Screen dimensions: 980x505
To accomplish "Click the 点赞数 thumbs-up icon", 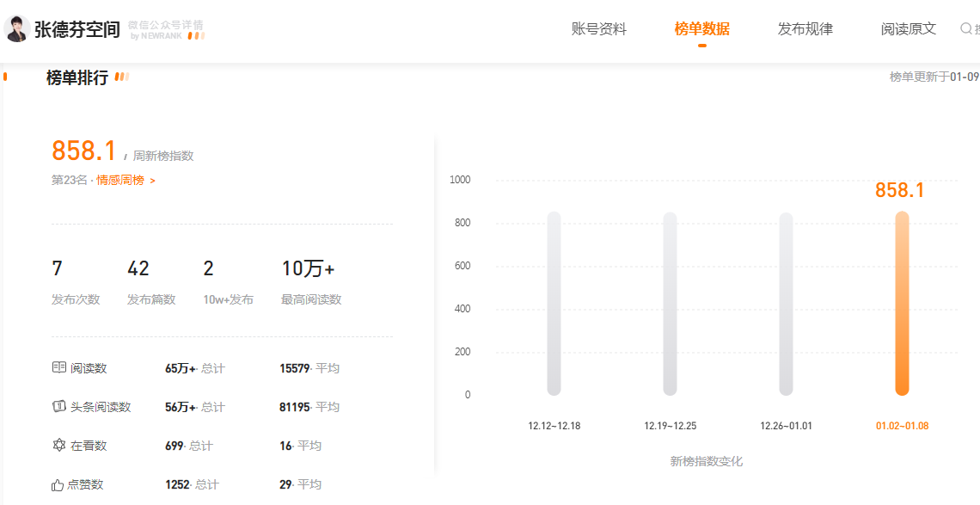I will 58,484.
